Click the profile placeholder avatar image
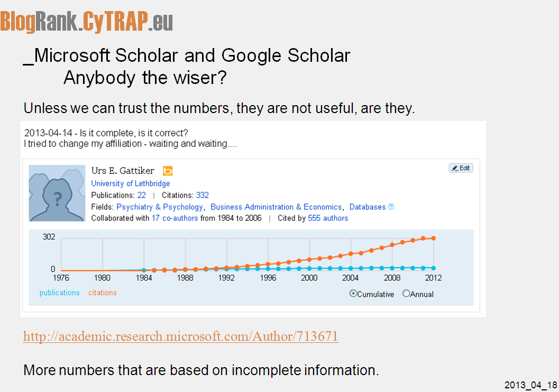The height and width of the screenshot is (392, 559). (x=57, y=193)
